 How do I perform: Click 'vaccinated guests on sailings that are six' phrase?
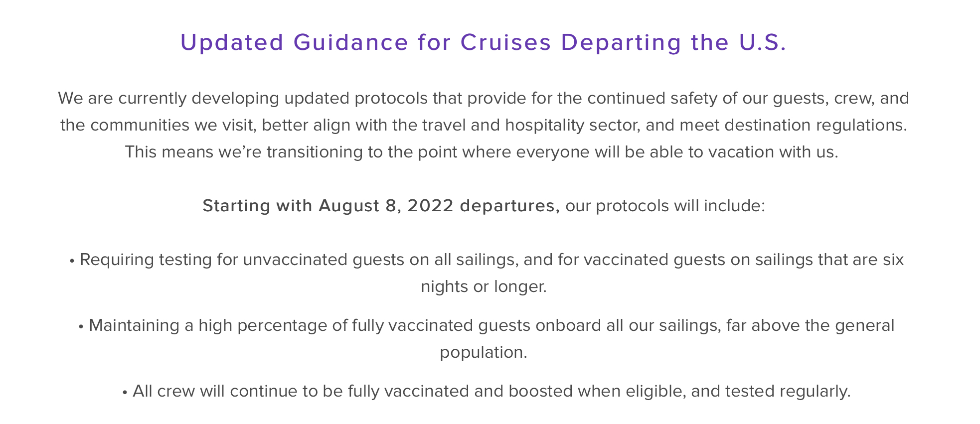[x=743, y=260]
